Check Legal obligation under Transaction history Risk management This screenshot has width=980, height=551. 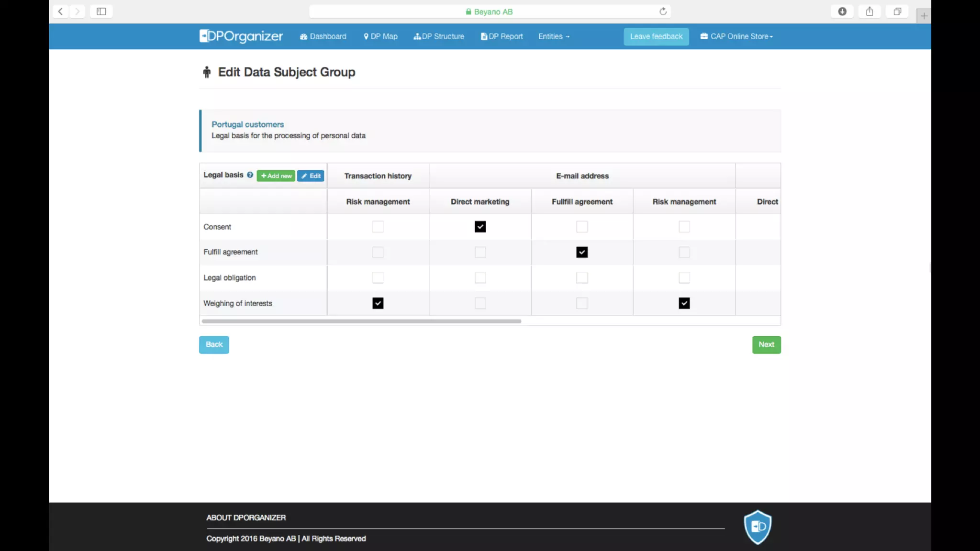point(378,278)
